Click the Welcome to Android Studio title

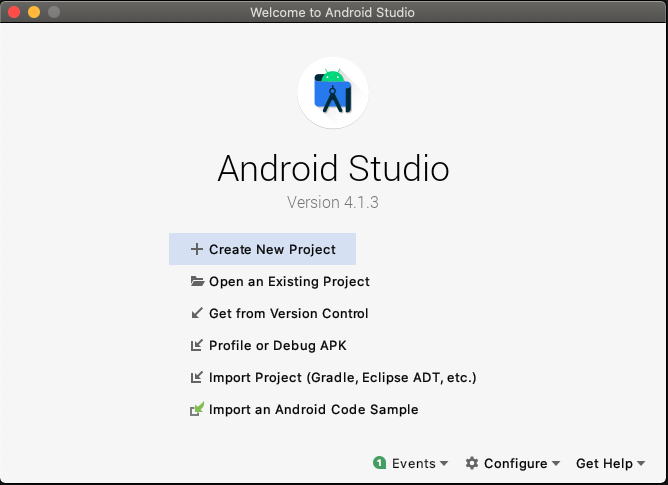(x=332, y=12)
